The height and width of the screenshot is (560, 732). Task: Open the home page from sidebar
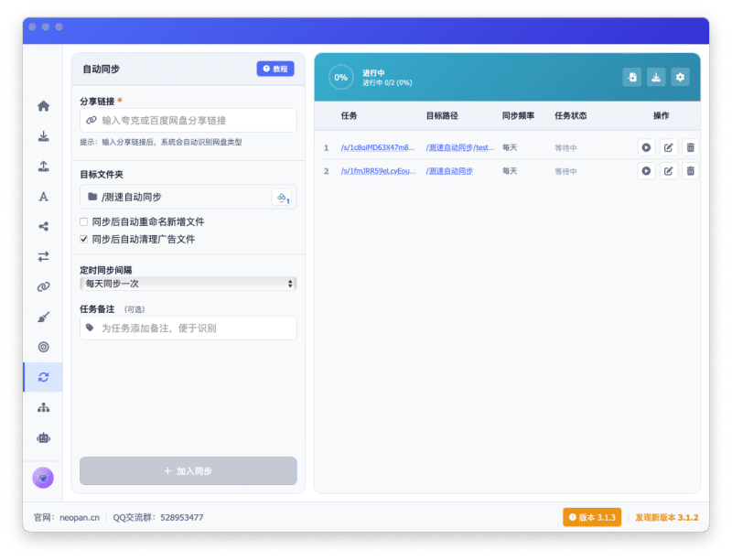coord(43,106)
